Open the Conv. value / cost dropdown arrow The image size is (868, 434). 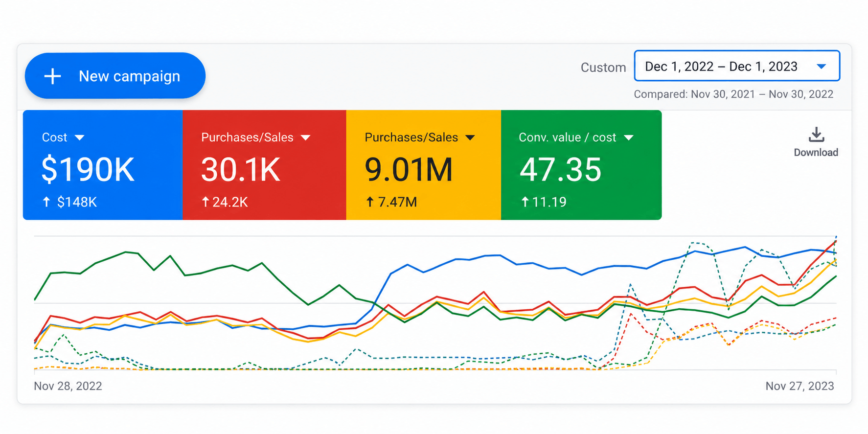629,138
